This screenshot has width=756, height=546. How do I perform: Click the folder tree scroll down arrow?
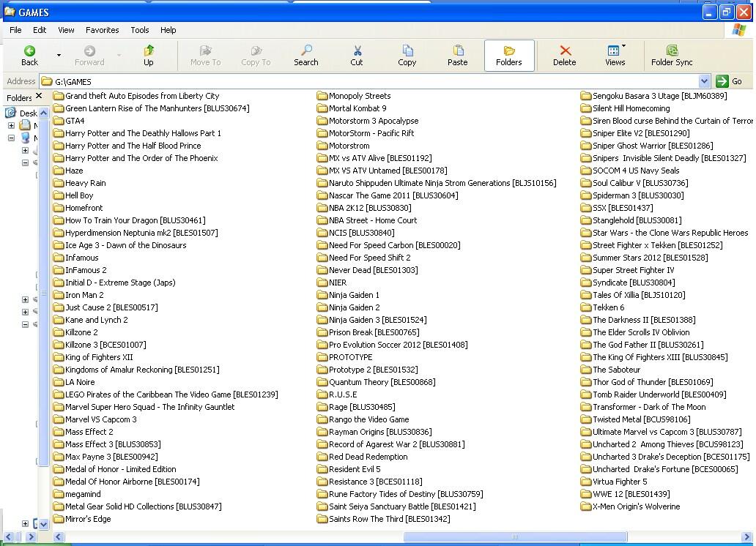(43, 524)
